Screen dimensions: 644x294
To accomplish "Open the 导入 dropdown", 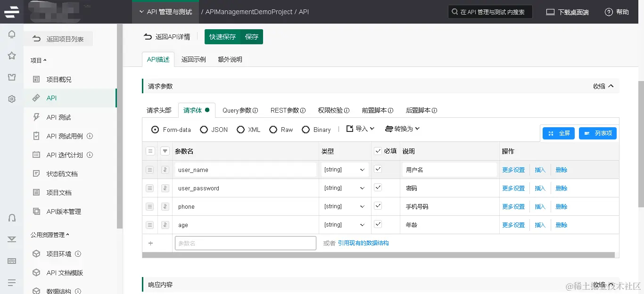I will click(361, 129).
